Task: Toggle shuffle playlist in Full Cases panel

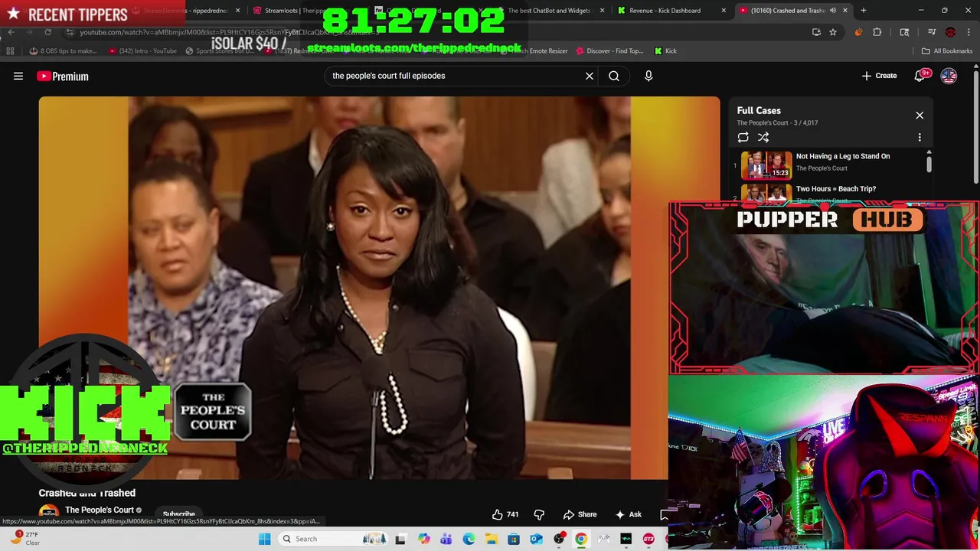Action: pos(763,138)
